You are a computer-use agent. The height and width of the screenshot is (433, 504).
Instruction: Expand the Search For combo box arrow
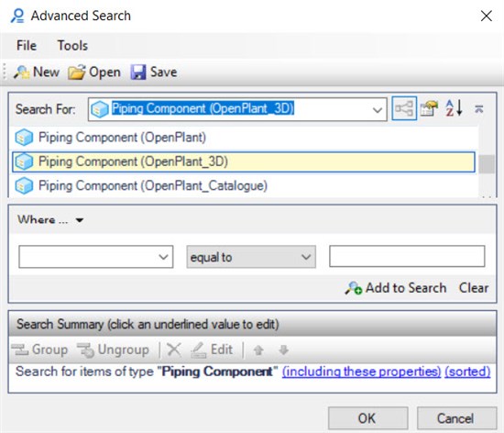378,110
